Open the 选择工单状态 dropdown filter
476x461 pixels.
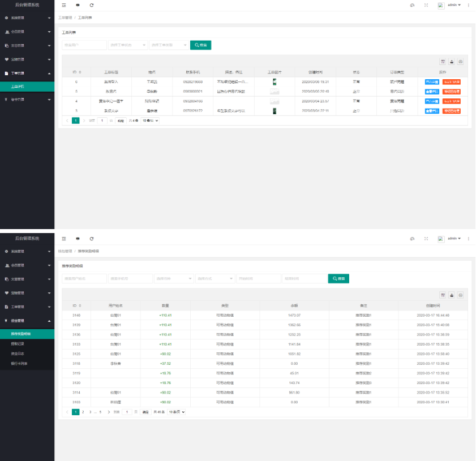(127, 45)
